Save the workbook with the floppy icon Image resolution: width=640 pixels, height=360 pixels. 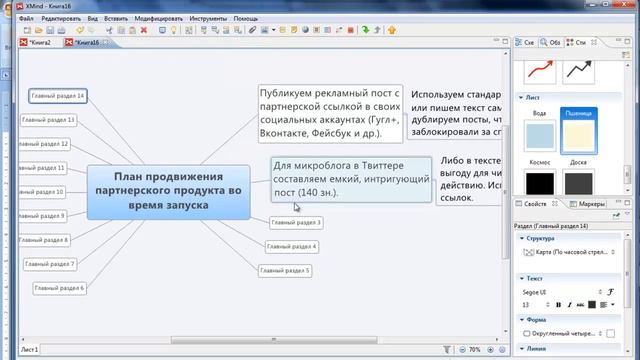[x=50, y=30]
